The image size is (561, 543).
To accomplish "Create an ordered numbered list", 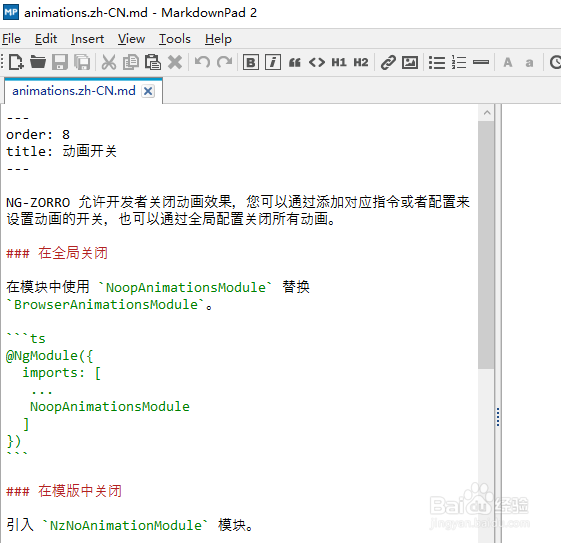I will (x=459, y=62).
